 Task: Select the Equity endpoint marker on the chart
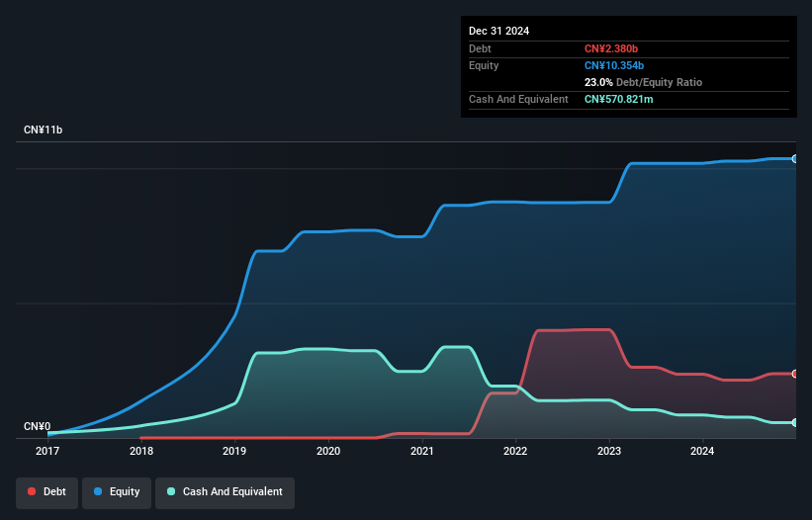point(795,159)
